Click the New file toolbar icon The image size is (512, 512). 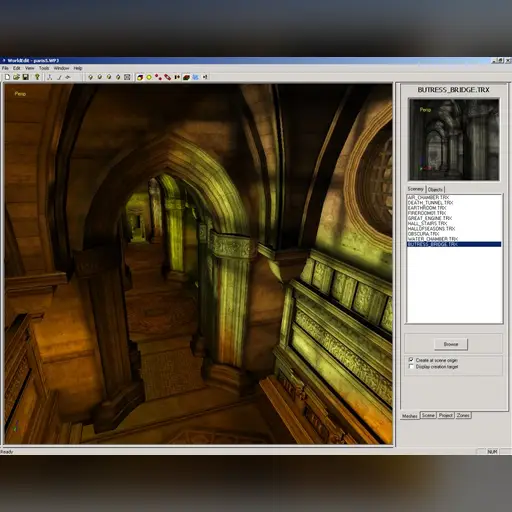tap(7, 77)
